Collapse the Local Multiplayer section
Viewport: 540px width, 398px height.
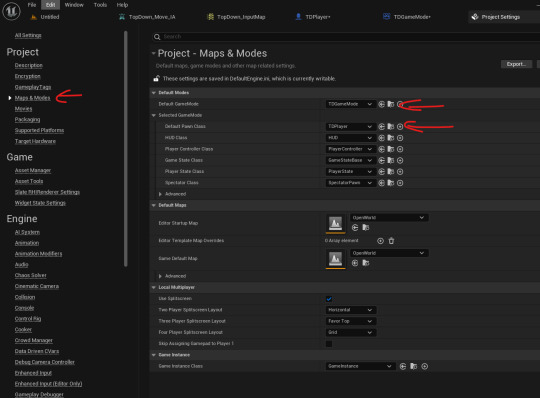154,287
